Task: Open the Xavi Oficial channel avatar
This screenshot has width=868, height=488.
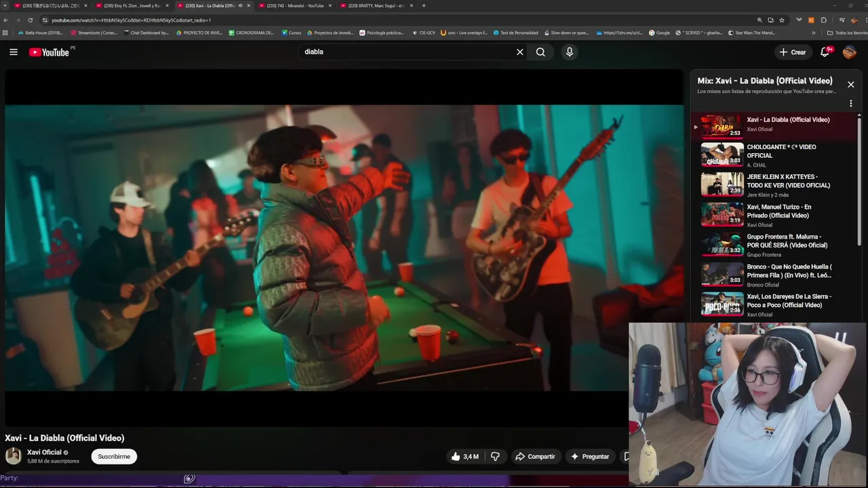Action: [14, 456]
